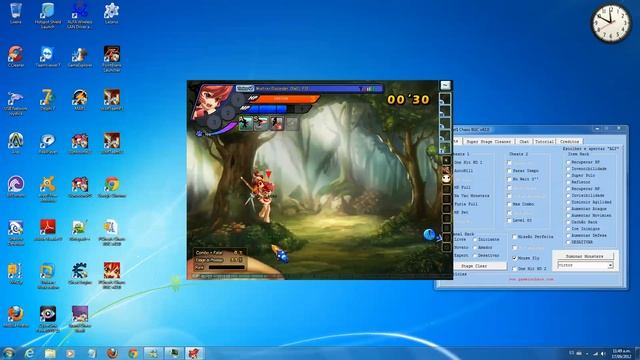Tick the Level 85 checkbox
The image size is (640, 360).
click(x=509, y=220)
